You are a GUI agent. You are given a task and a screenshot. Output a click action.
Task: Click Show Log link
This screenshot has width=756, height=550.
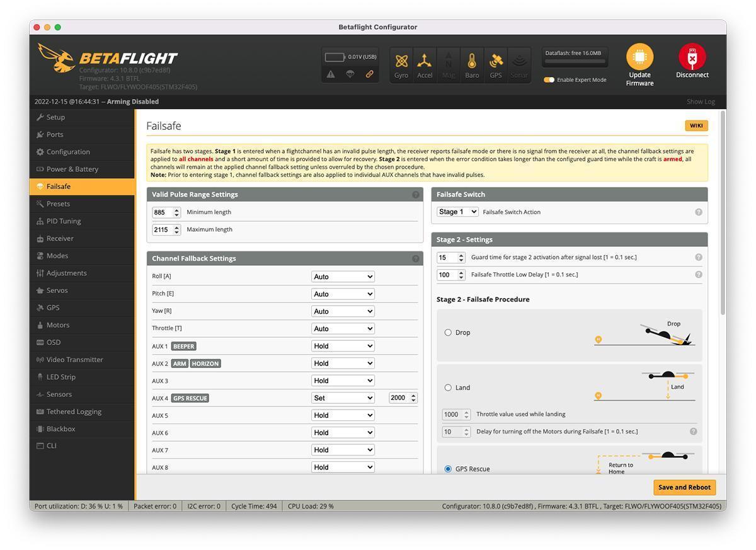[701, 101]
